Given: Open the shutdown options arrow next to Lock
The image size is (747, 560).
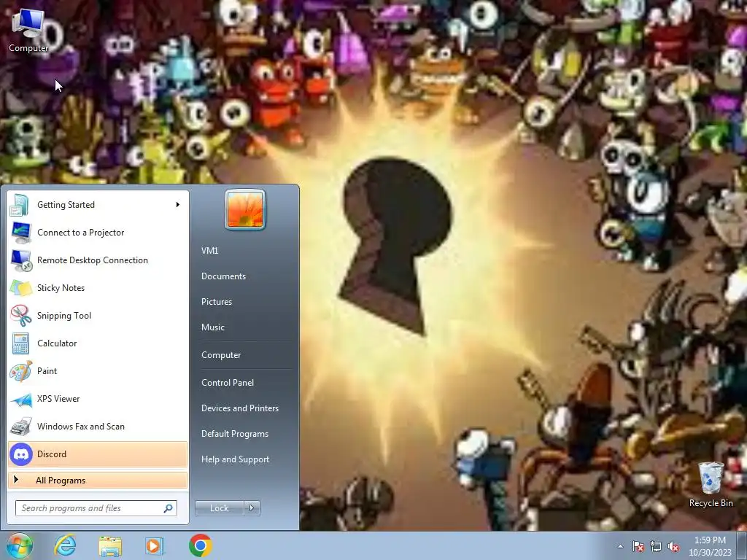Looking at the screenshot, I should coord(252,508).
